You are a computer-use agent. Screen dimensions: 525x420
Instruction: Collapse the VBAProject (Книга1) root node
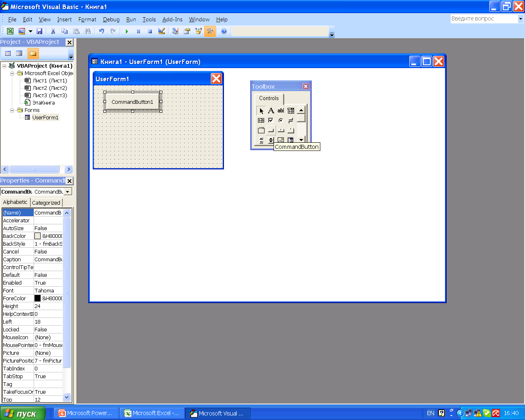(5, 66)
